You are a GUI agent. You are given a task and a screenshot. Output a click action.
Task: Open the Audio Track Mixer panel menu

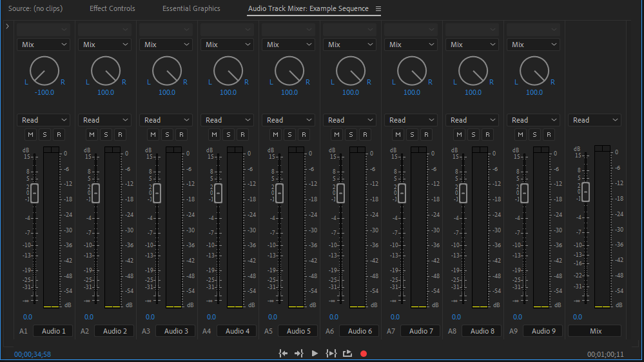coord(378,8)
